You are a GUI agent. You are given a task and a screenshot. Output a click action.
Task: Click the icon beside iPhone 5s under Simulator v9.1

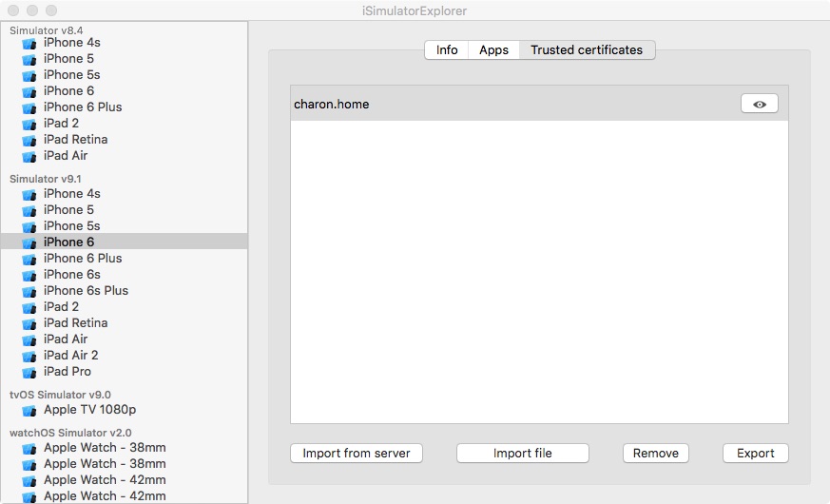click(29, 227)
